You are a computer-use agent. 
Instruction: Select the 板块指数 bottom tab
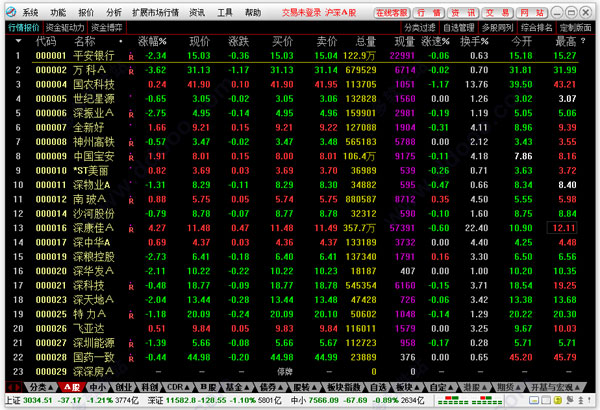click(x=344, y=387)
